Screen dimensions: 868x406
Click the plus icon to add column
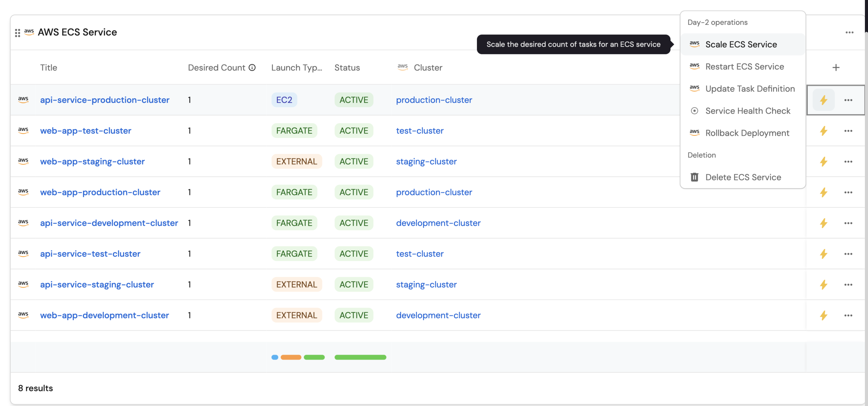836,67
